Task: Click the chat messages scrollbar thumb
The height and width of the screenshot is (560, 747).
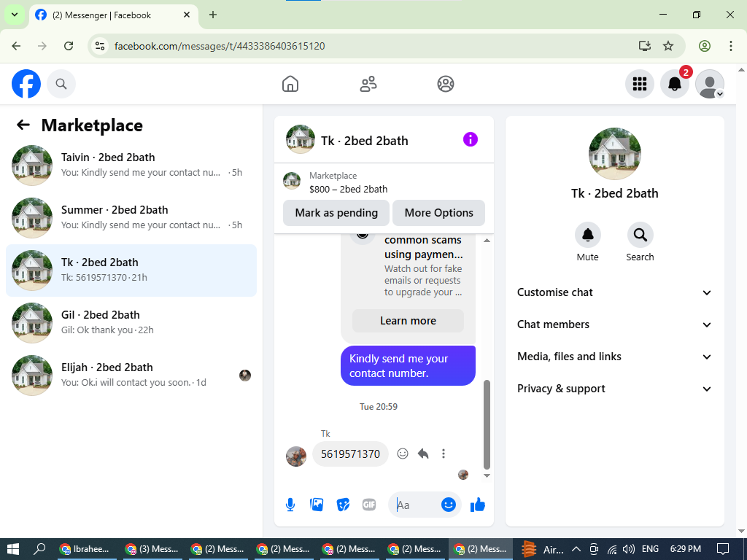Action: [487, 425]
